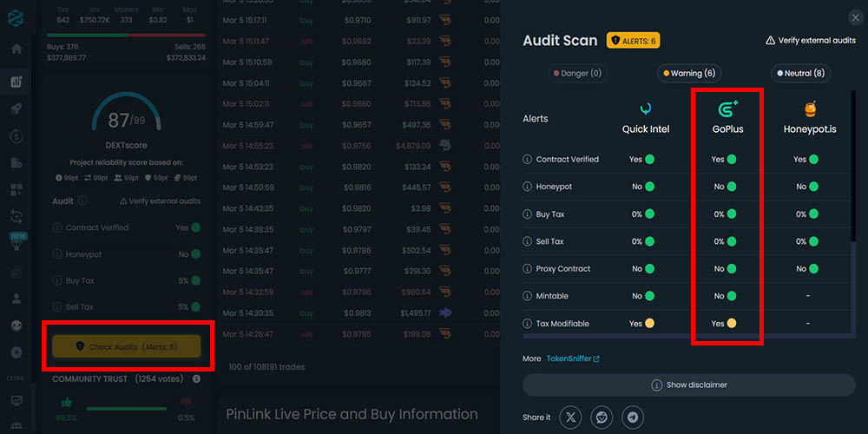Share audit on X (Twitter)

pos(570,417)
